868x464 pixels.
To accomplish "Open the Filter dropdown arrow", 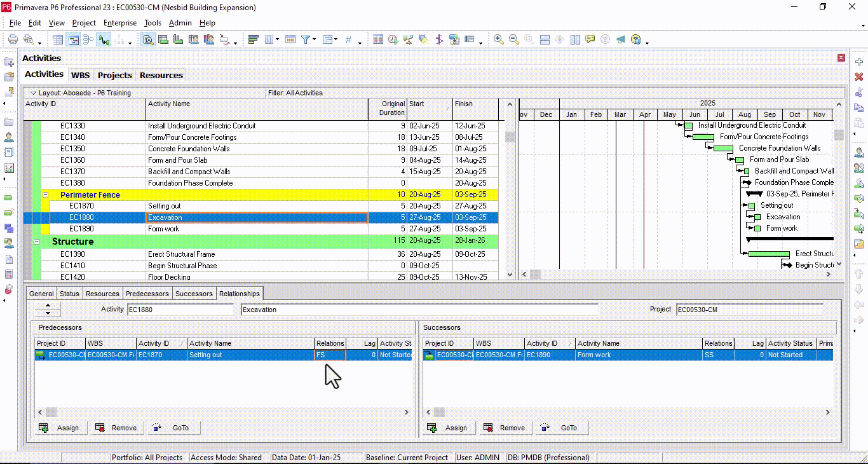I will pos(314,40).
